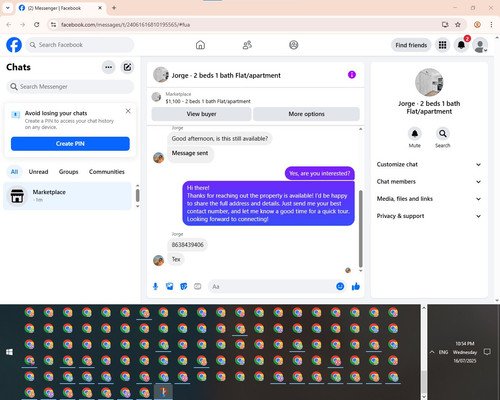Click the browser back arrow
This screenshot has width=500, height=400.
9,25
